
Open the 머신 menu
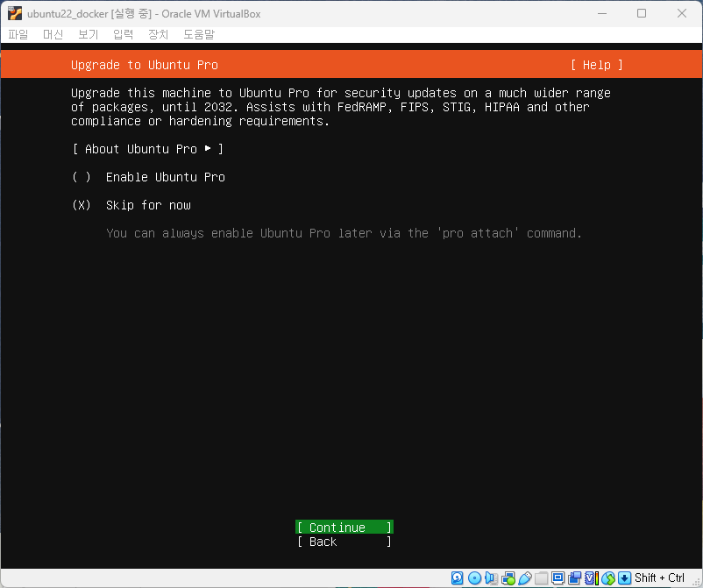[53, 34]
